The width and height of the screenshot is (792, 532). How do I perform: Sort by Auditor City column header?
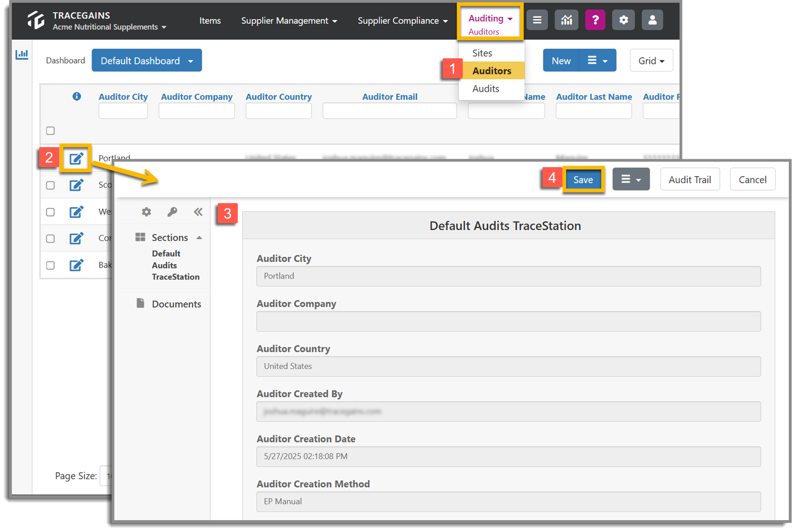[x=123, y=97]
